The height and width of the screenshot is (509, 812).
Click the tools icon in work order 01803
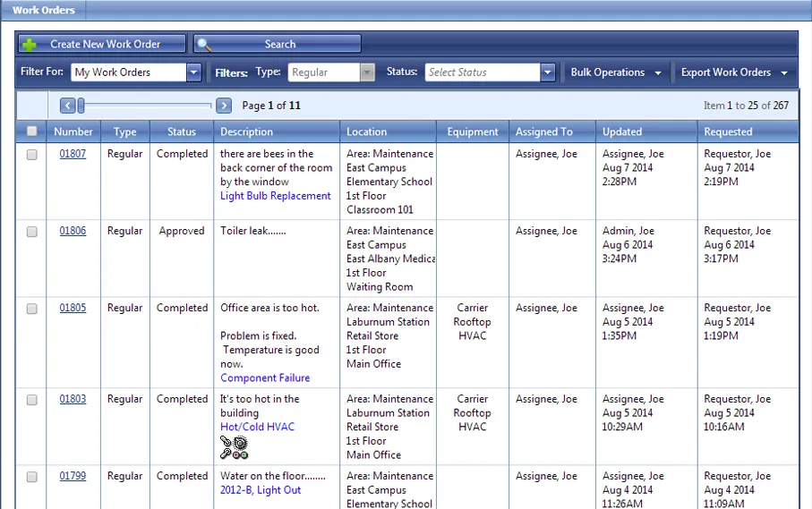pos(234,447)
